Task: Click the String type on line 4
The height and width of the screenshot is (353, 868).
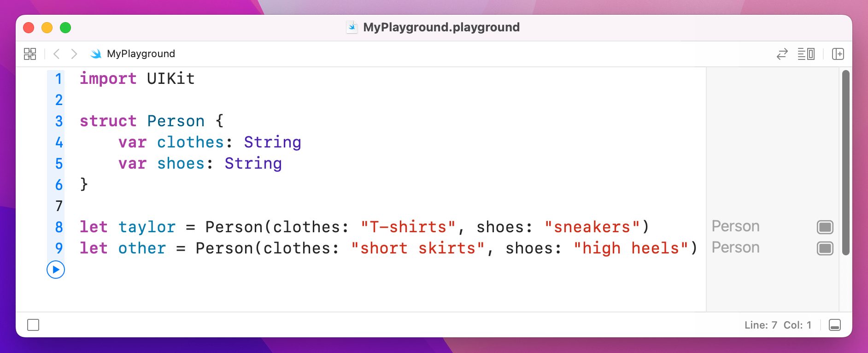Action: pyautogui.click(x=272, y=142)
